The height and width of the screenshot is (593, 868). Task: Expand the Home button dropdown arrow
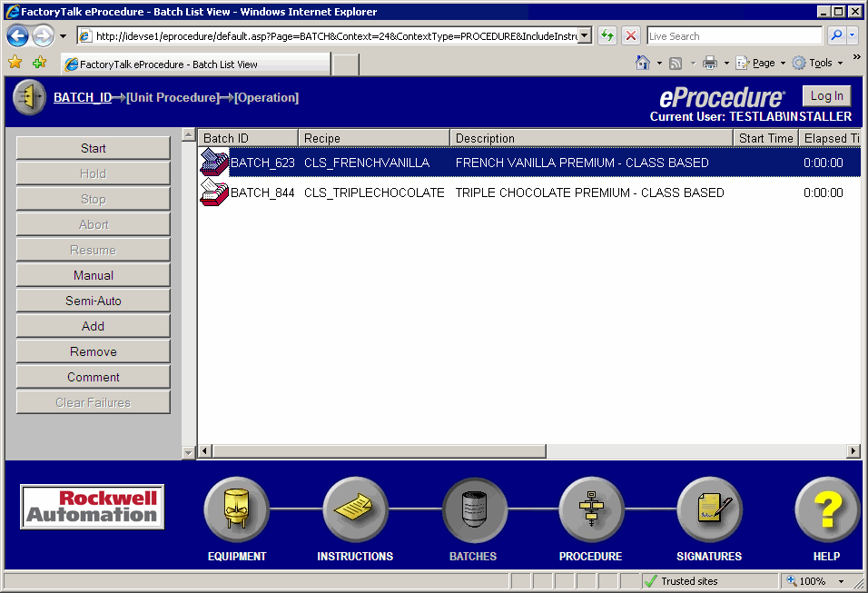[x=659, y=64]
